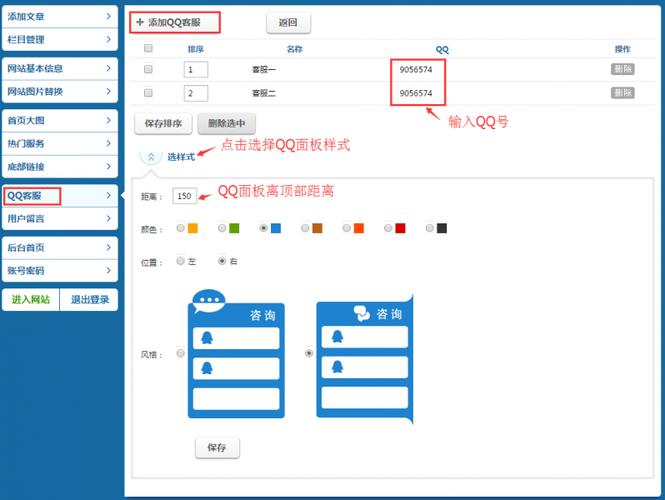The image size is (665, 500).
Task: Click the chevron arrow beside 热门服务
Action: point(109,143)
